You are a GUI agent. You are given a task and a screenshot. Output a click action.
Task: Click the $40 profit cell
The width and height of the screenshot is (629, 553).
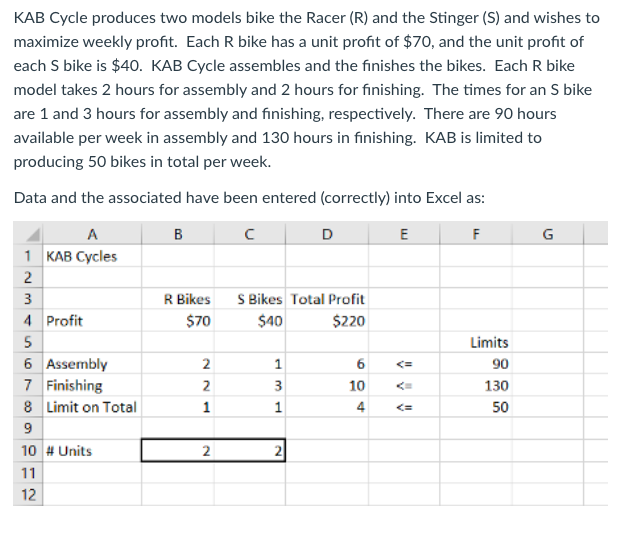click(250, 320)
